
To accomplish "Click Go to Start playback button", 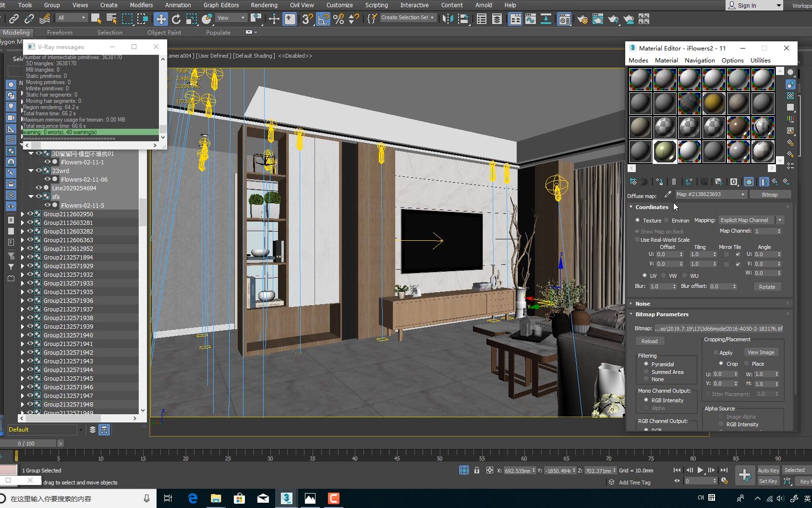I will point(677,470).
